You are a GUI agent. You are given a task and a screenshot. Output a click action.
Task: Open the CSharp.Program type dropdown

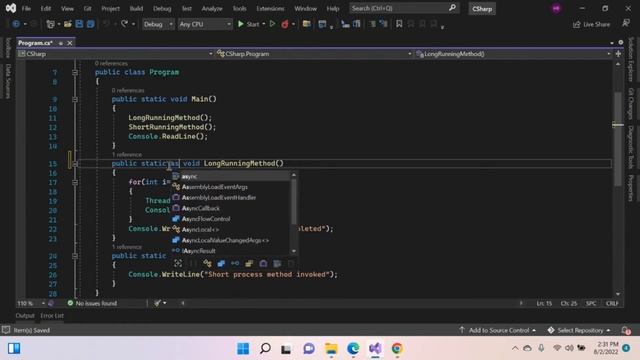[x=314, y=53]
